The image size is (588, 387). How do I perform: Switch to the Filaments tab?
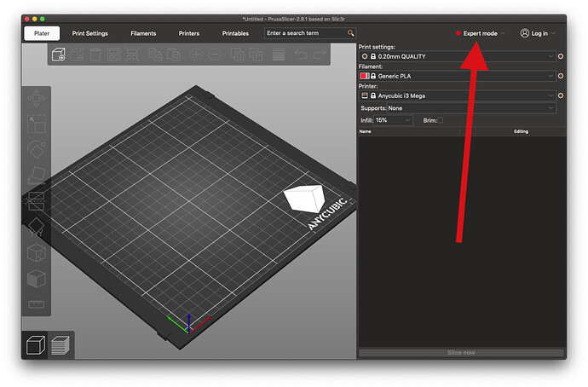click(x=143, y=33)
